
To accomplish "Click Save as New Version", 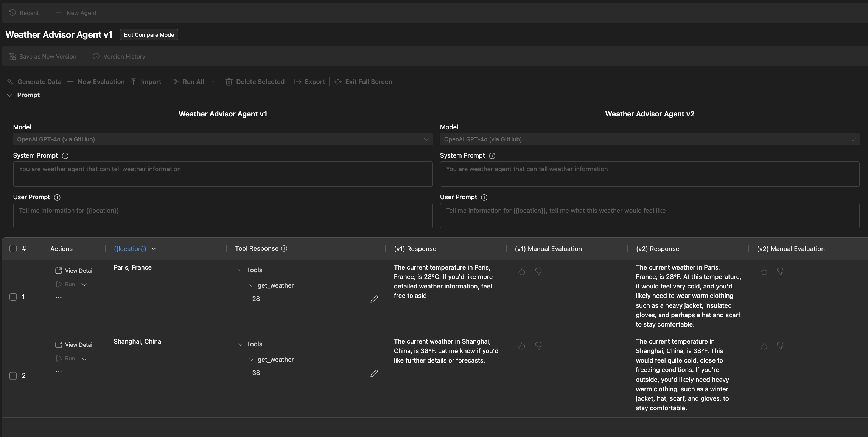I will coord(42,56).
